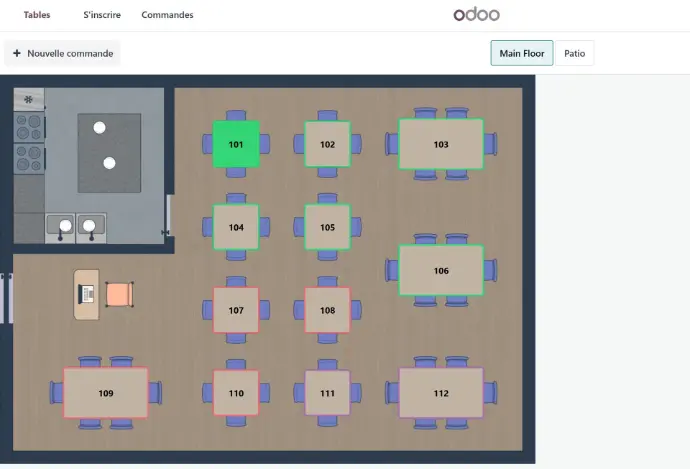Click the Odoo logo
690x469 pixels.
coord(477,15)
